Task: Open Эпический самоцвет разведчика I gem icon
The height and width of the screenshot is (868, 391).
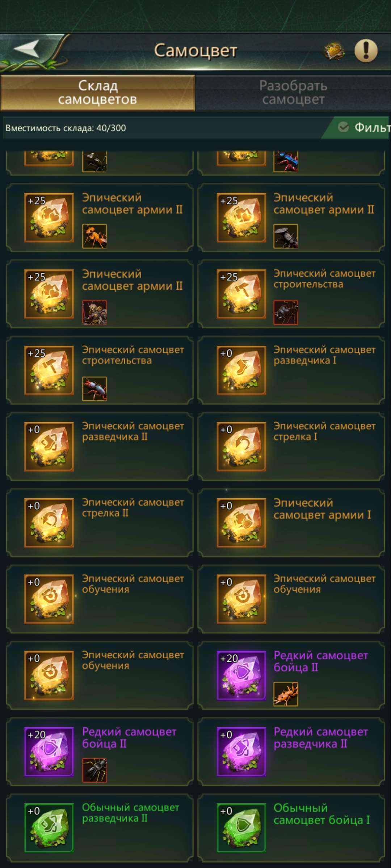Action: pyautogui.click(x=241, y=370)
